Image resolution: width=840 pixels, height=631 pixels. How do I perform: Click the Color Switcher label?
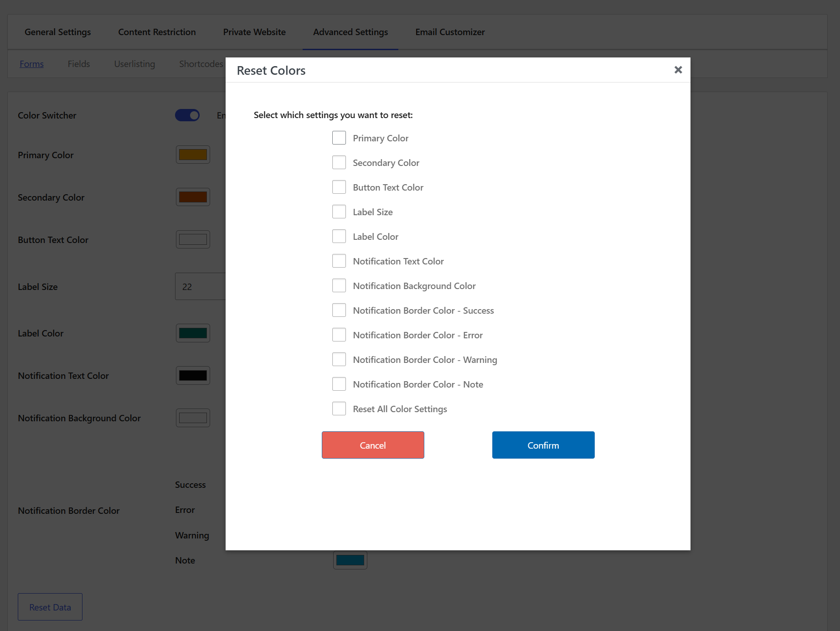(47, 115)
